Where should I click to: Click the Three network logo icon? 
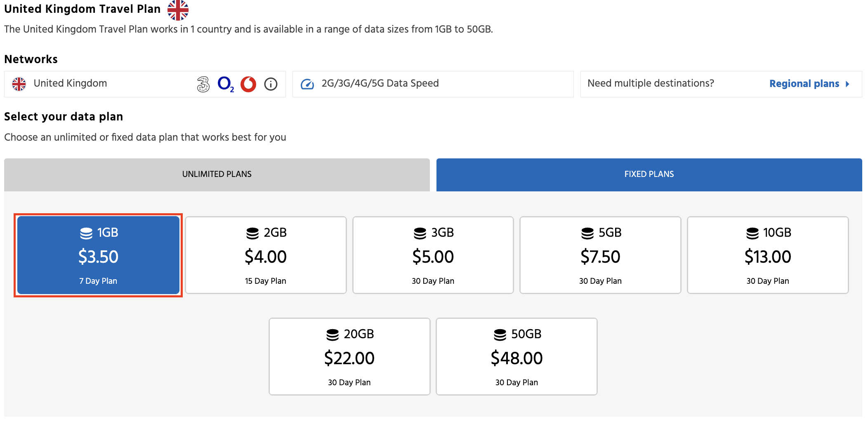[203, 84]
